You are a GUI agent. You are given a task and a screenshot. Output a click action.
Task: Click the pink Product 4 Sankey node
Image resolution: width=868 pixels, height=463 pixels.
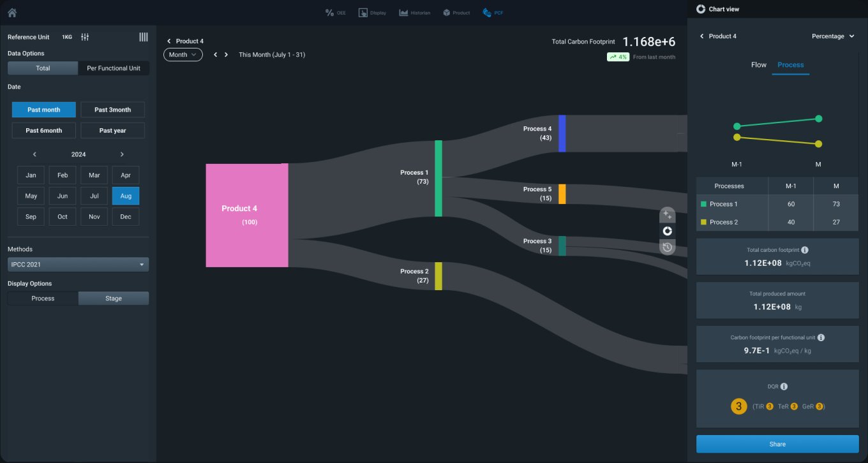point(247,216)
